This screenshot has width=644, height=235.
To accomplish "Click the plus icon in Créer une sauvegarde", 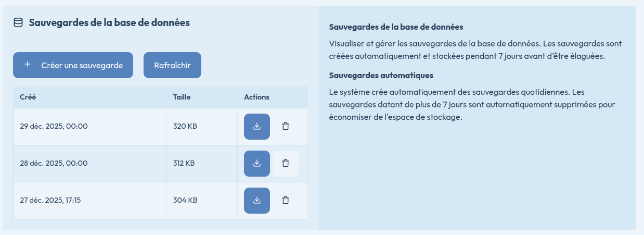I will coord(28,65).
